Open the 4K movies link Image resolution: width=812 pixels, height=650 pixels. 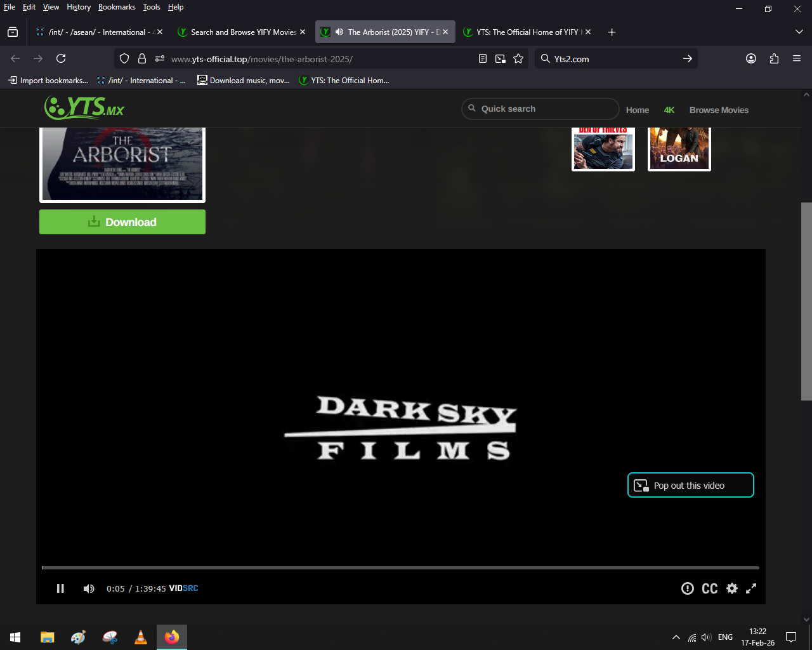669,110
